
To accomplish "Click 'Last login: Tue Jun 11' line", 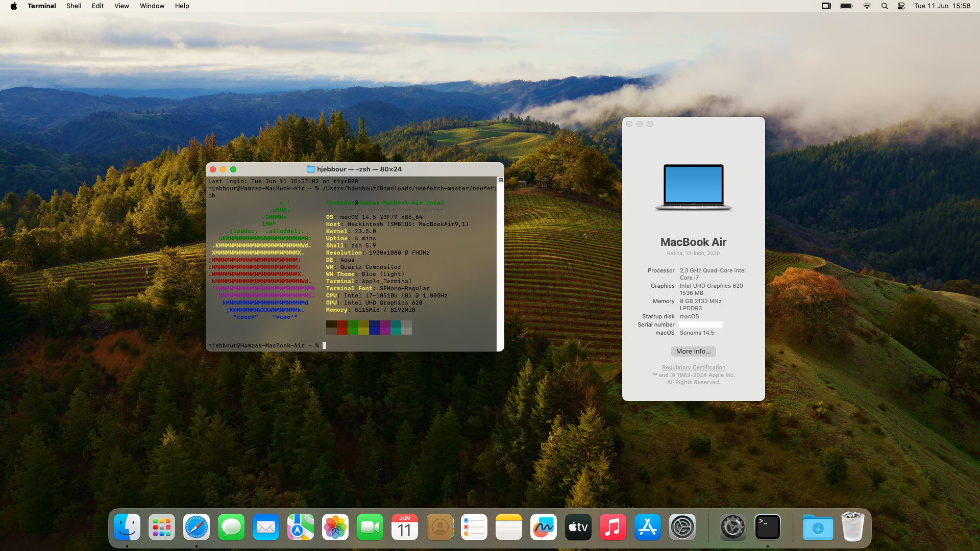I will point(283,181).
